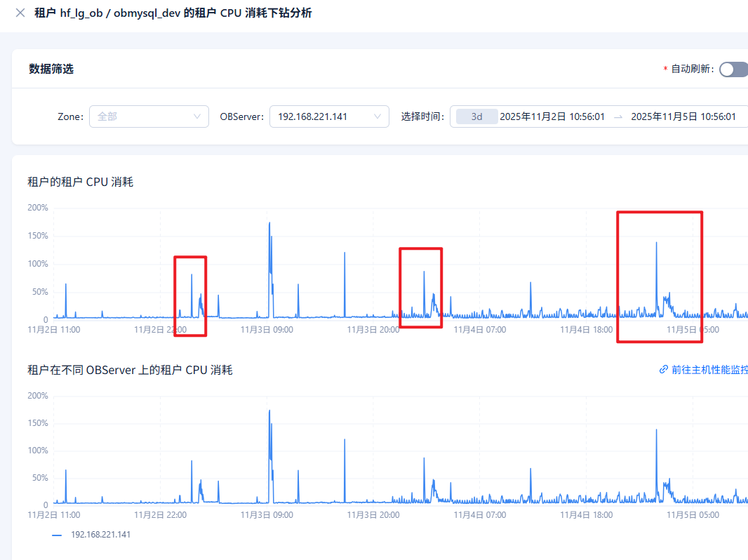Viewport: 748px width, 560px height.
Task: Click the tallest spike in the bottom OBServer chart
Action: click(x=269, y=413)
